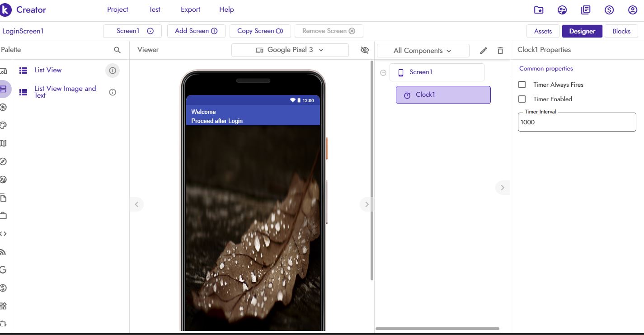644x335 pixels.
Task: Select the highlighted Lists category icon
Action: tap(4, 89)
